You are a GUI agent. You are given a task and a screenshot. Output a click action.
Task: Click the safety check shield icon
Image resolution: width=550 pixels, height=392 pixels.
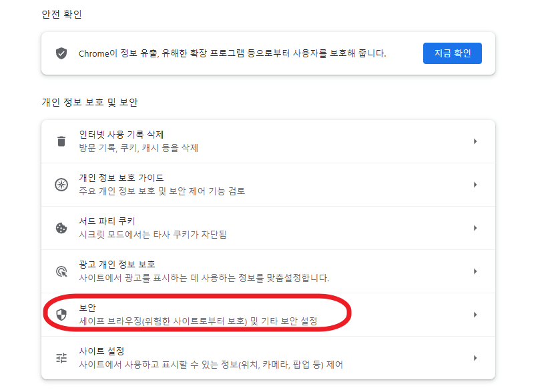point(60,53)
